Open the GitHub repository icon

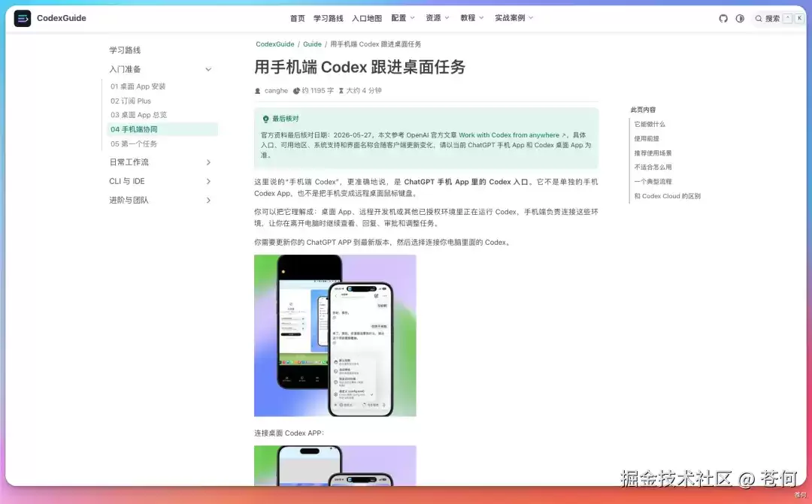click(723, 18)
